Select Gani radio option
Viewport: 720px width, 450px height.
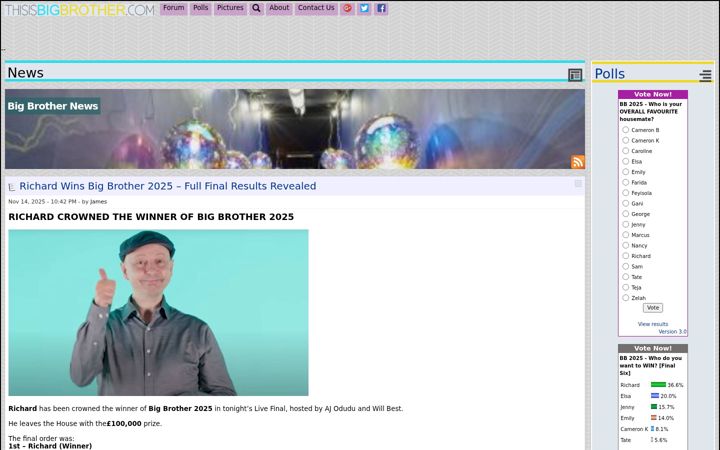[625, 203]
